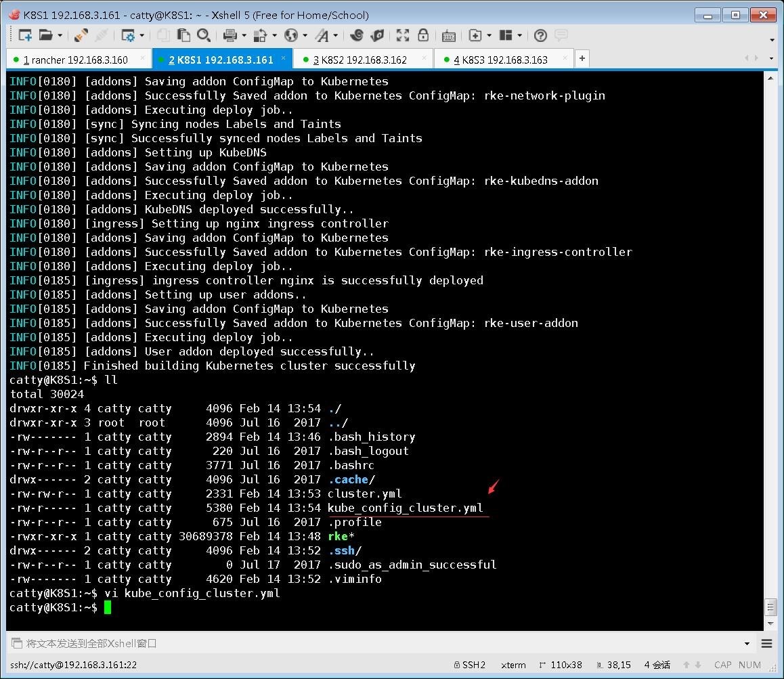Click 'Finished building Kubernetes cluster successfully' line

[249, 366]
